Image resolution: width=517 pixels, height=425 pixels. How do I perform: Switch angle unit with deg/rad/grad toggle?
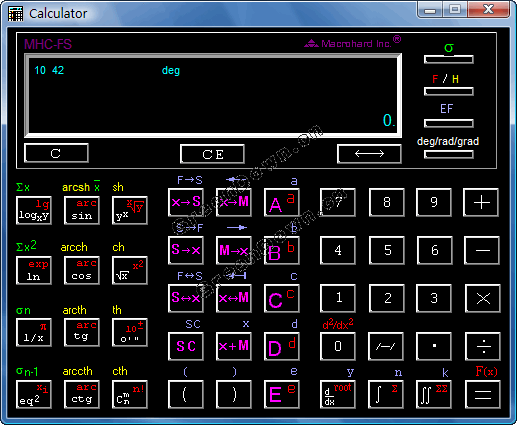tap(449, 154)
